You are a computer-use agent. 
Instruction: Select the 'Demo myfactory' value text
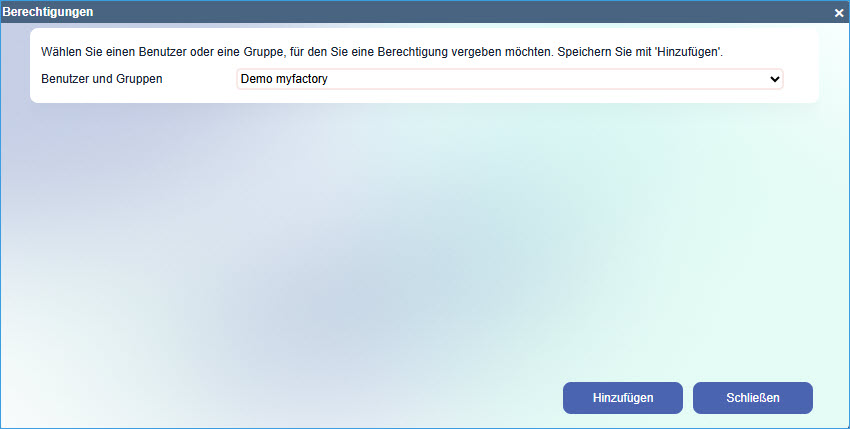coord(284,79)
